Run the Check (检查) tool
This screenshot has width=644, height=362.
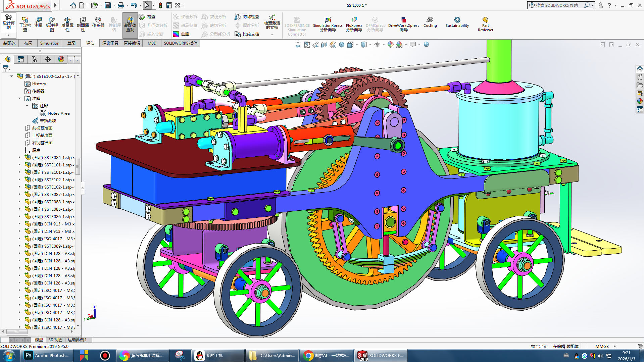tap(147, 16)
